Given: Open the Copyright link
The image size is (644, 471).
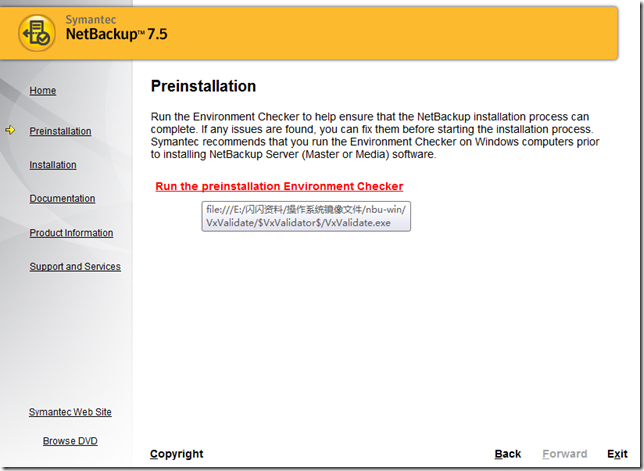Looking at the screenshot, I should pyautogui.click(x=177, y=454).
